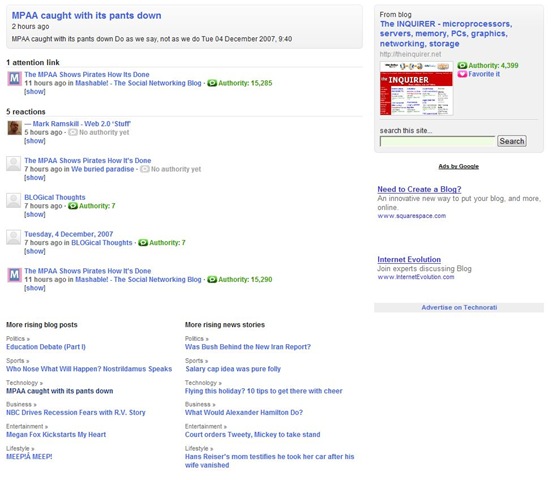553x480 pixels.
Task: Open Sports category under rising blog posts
Action: [17, 361]
